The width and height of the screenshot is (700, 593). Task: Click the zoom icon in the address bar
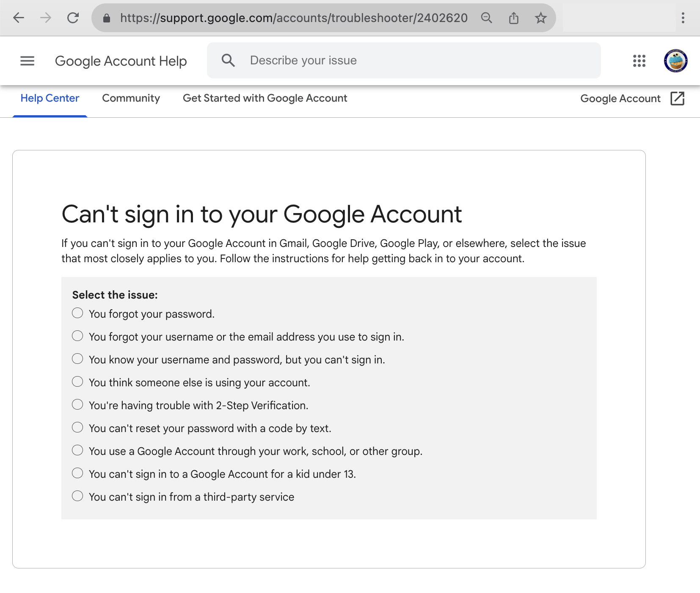click(486, 18)
